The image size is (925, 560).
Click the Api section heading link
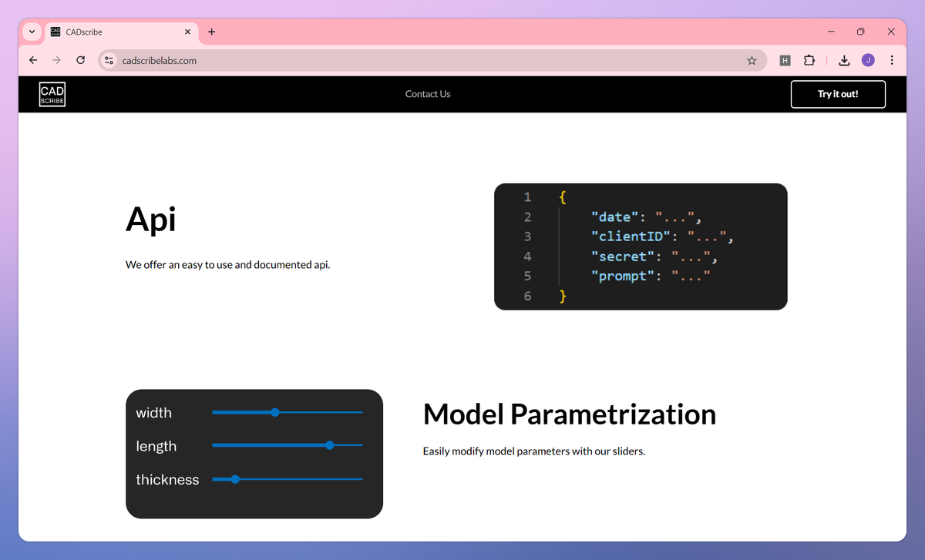(x=150, y=221)
